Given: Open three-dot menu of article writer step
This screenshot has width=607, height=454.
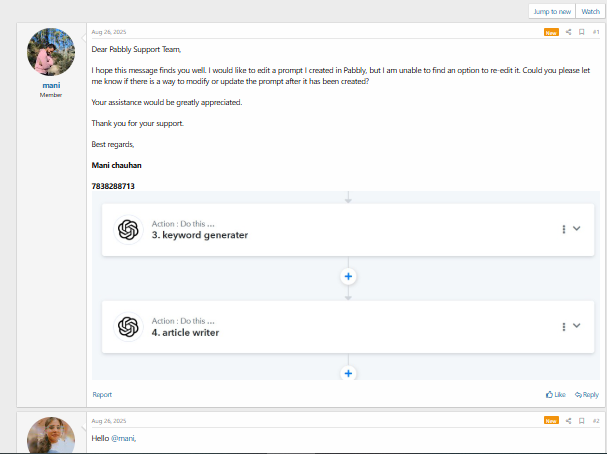Looking at the screenshot, I should point(564,327).
